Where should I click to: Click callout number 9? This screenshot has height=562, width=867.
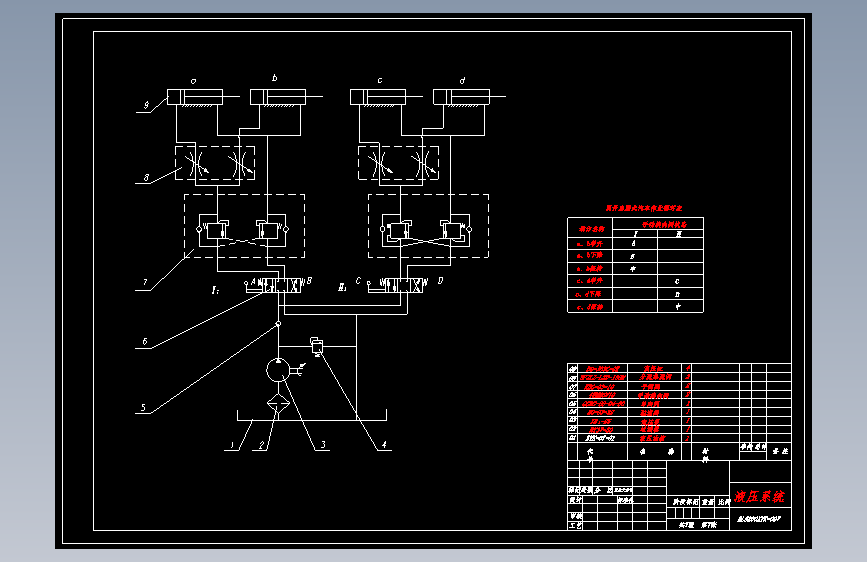[146, 105]
